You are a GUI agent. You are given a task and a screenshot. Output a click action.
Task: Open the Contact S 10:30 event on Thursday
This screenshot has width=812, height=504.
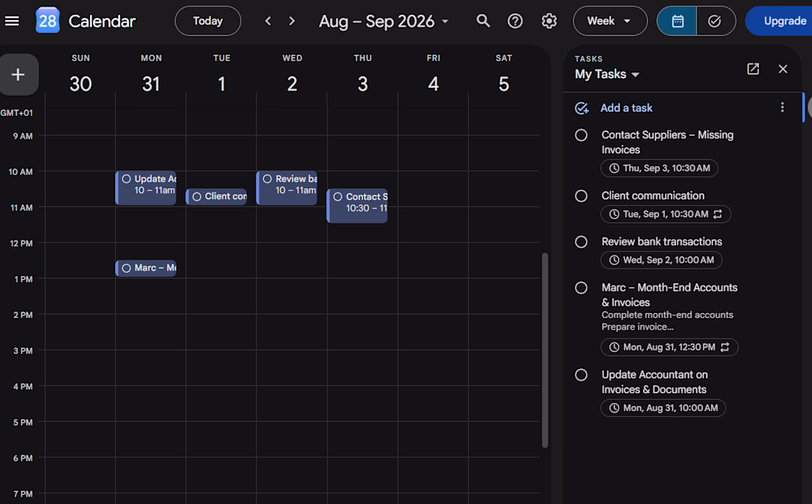[x=357, y=205]
